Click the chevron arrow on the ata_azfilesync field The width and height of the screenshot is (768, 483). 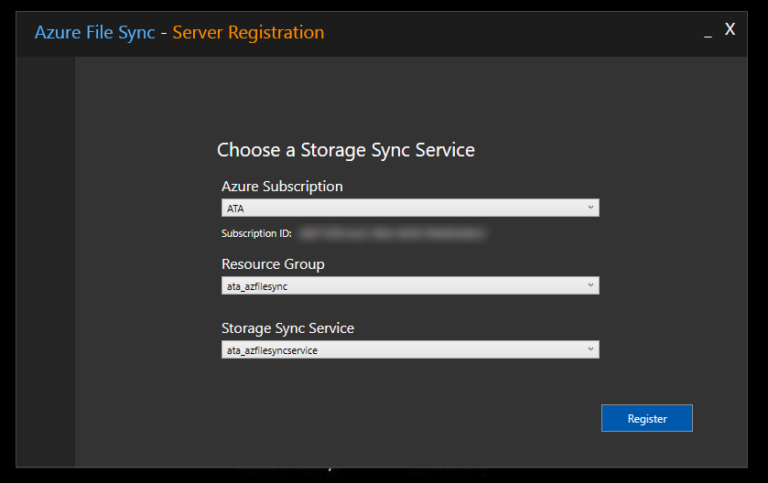click(x=590, y=286)
